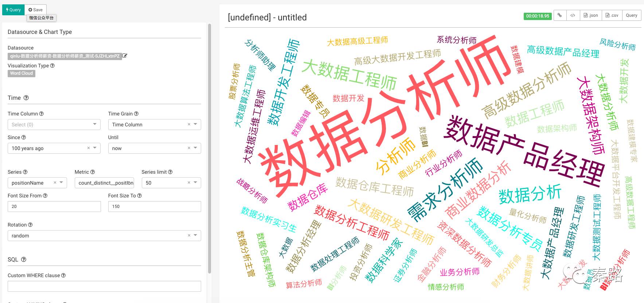Open the Visualization Type help icon
Screen dimensions: 644x303
(x=52, y=66)
